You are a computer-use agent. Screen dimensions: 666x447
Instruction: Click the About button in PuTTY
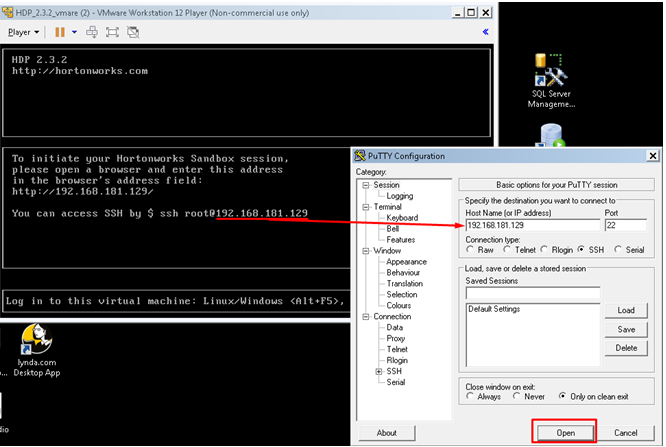coord(387,433)
